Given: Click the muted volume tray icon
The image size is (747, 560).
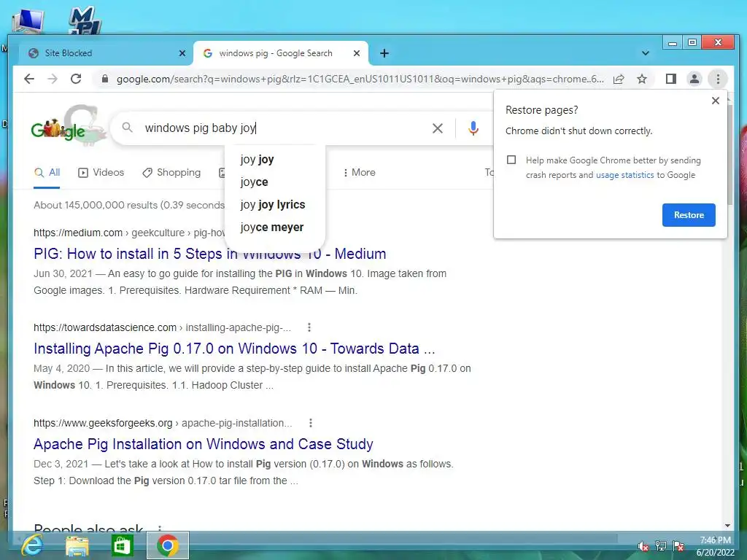Looking at the screenshot, I should (x=643, y=545).
